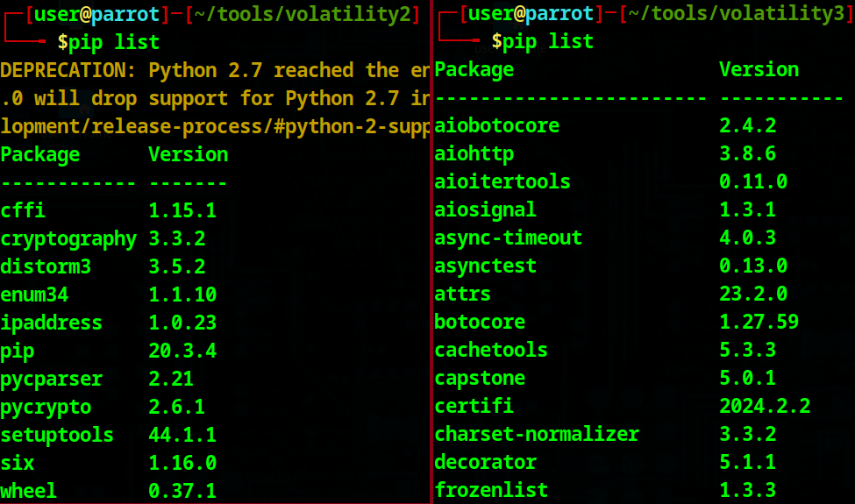The image size is (855, 504).
Task: Click the 'pip list' command in volatility3 terminal
Action: pyautogui.click(x=549, y=41)
